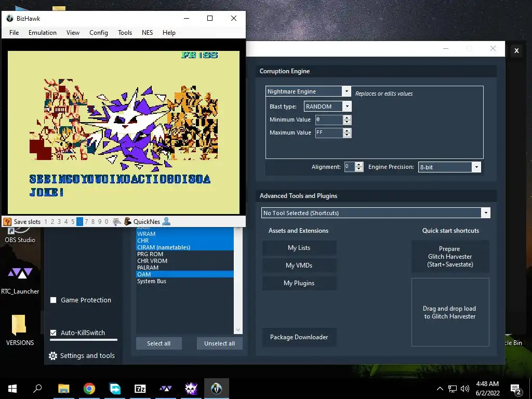Show hidden system tray icons
Screen dimensions: 532x399
tap(440, 389)
